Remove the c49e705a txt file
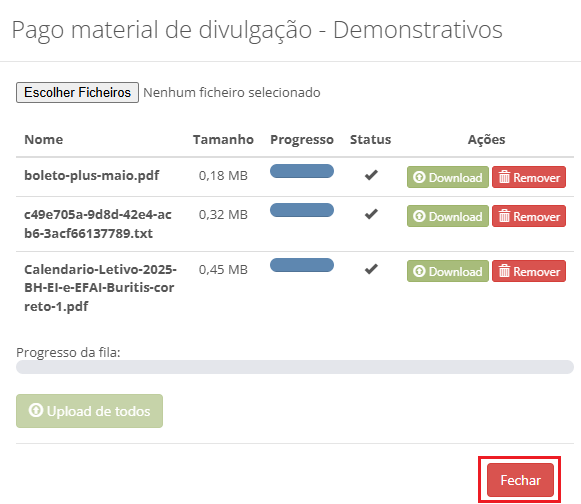The image size is (581, 504). [x=529, y=216]
